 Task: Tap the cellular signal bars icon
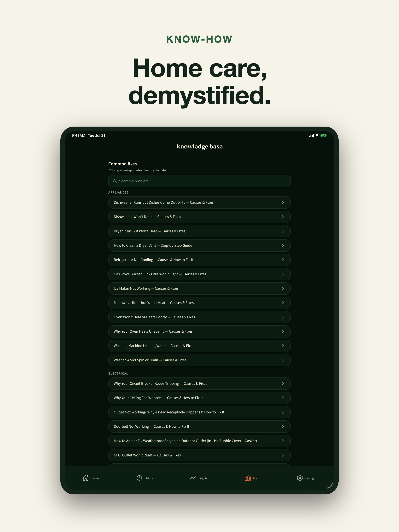pos(311,136)
